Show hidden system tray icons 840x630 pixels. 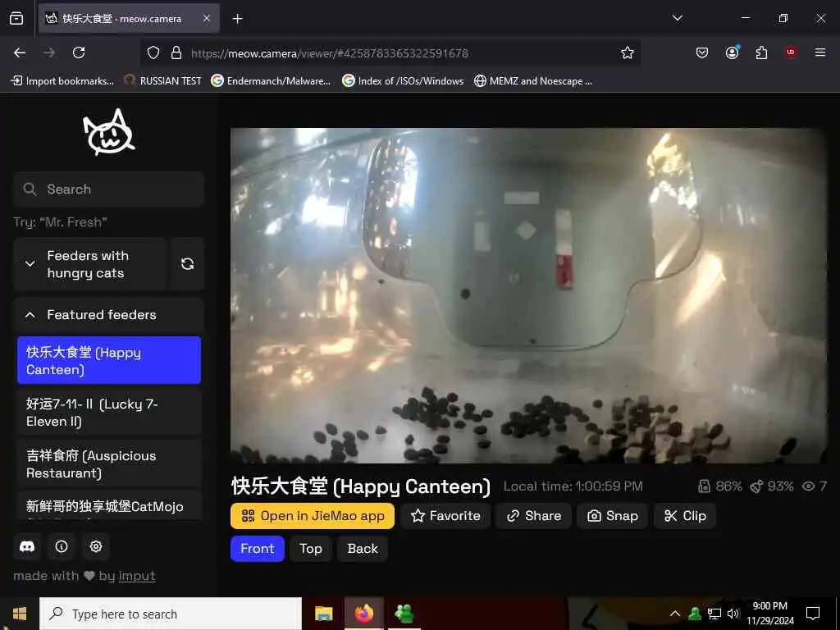(x=675, y=614)
